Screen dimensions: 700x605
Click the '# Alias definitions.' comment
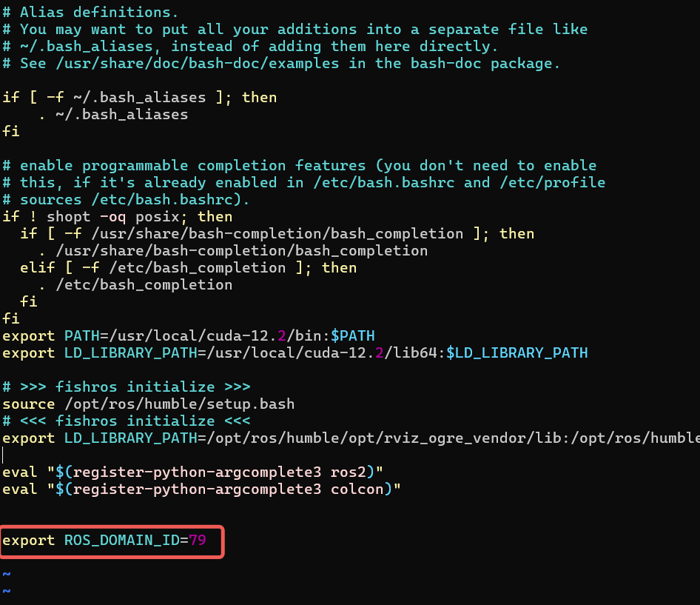(x=90, y=13)
